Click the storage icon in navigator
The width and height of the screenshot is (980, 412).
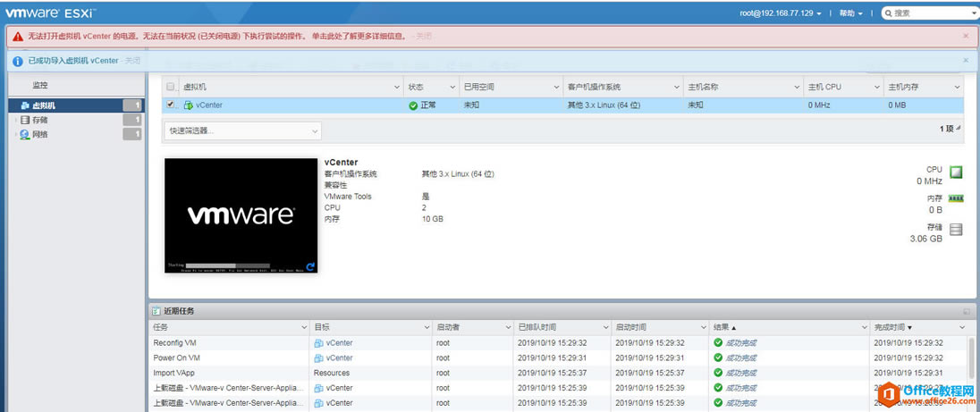pyautogui.click(x=25, y=120)
